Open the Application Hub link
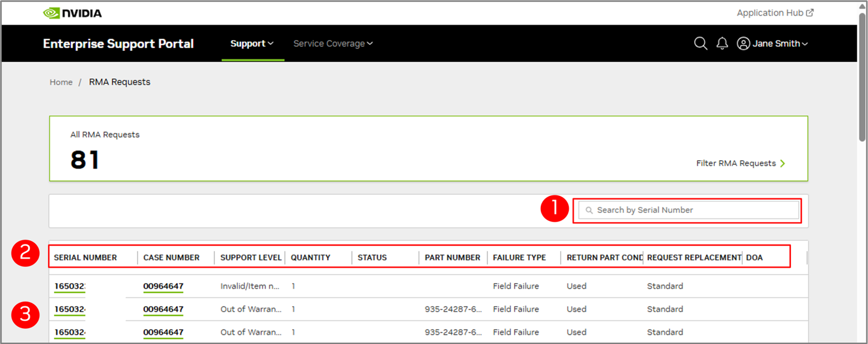 (x=775, y=13)
